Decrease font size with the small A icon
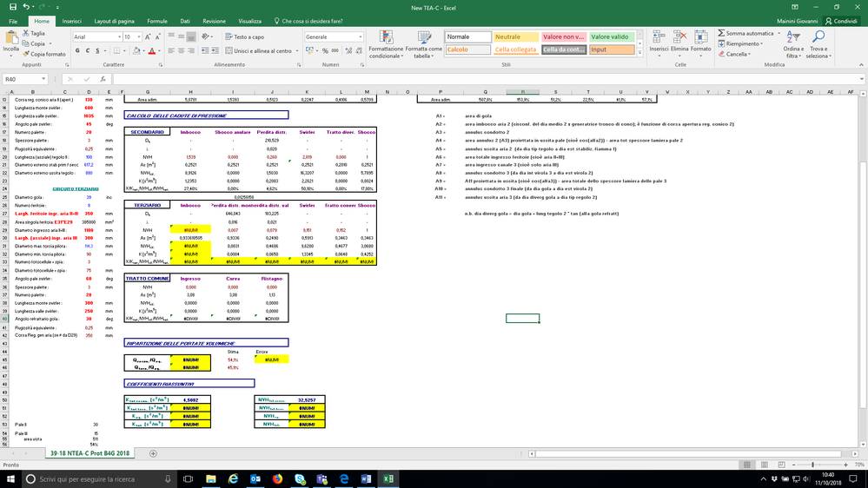This screenshot has height=488, width=868. point(157,37)
